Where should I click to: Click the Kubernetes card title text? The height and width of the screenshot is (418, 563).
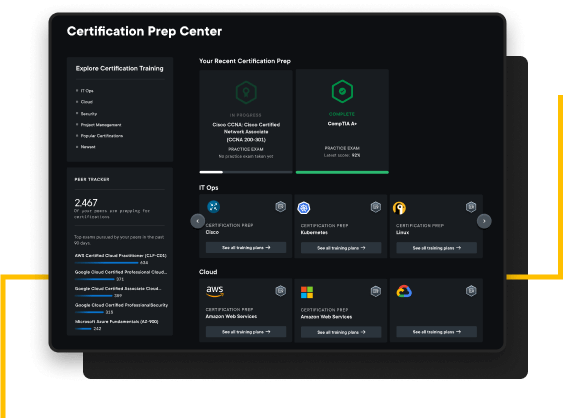(314, 232)
